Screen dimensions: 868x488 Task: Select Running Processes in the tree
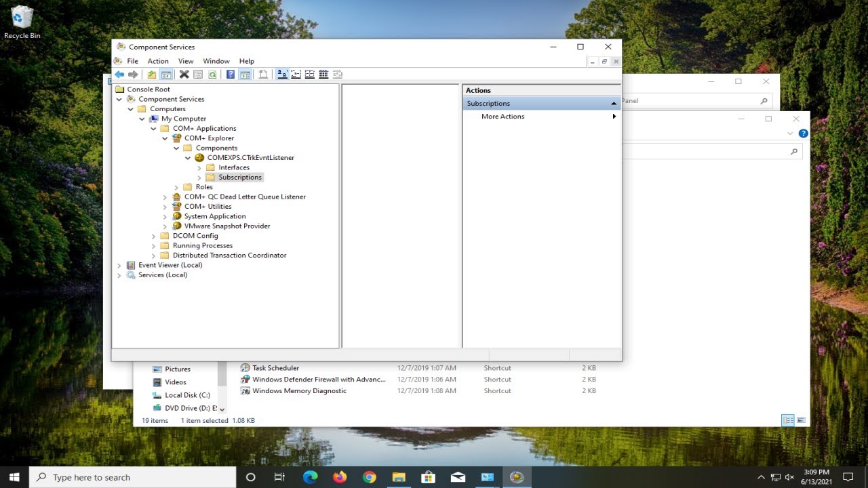(203, 245)
